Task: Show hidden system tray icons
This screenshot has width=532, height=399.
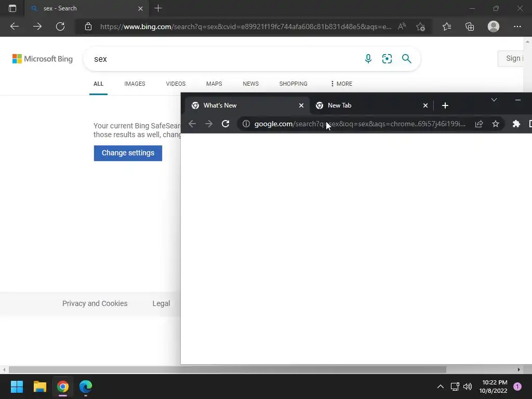Action: (441, 387)
